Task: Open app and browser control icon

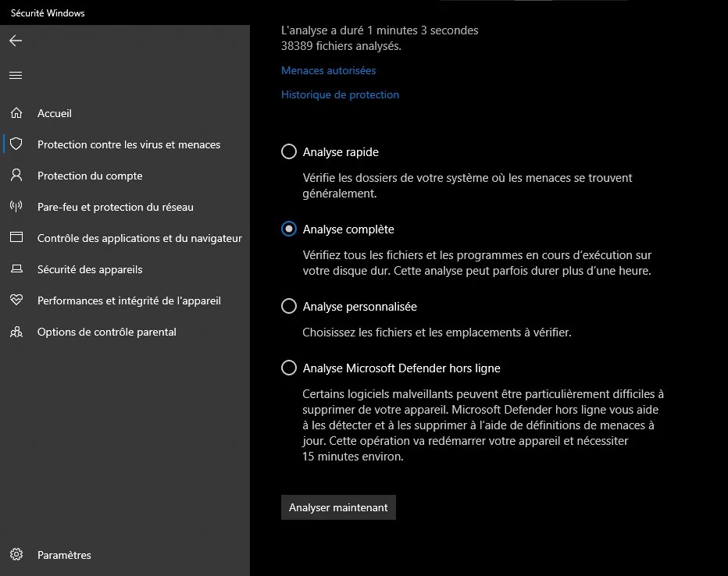Action: [16, 238]
